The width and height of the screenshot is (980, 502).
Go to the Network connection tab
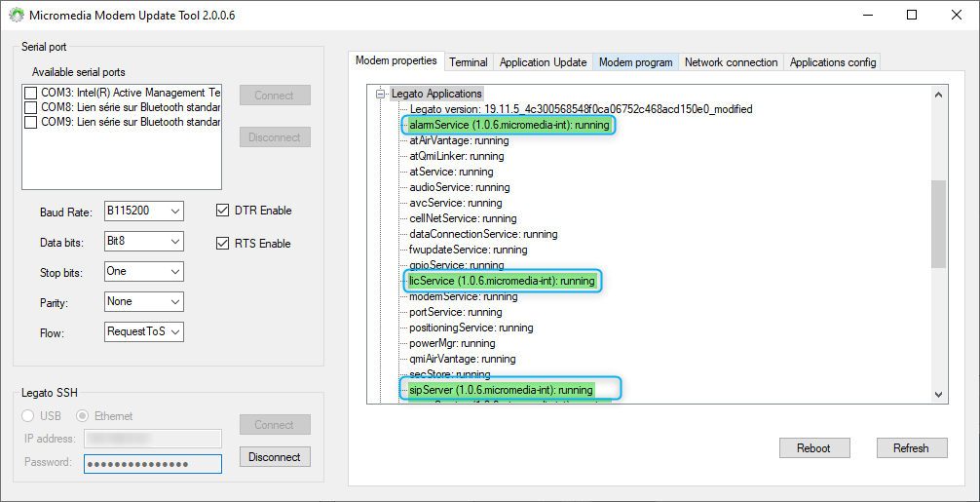731,62
